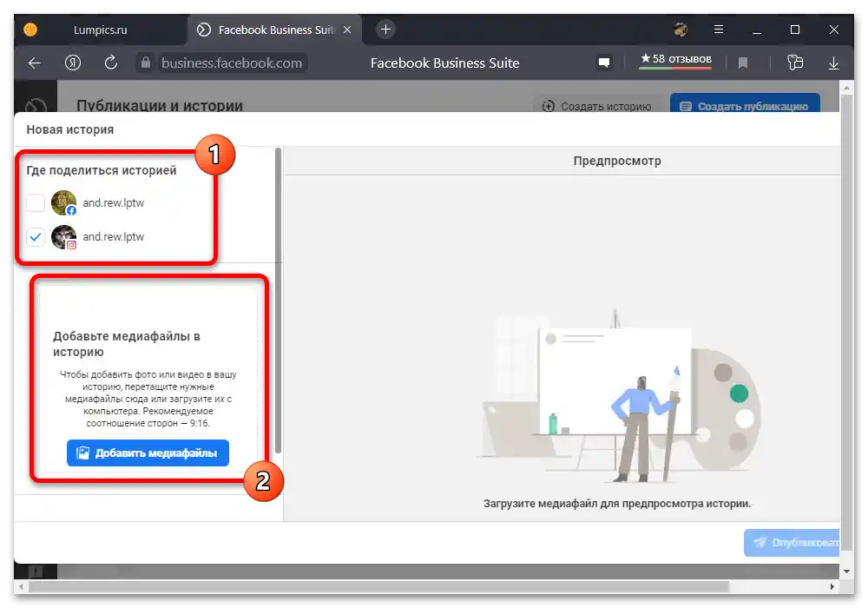The height and width of the screenshot is (608, 868).
Task: Reload the page with the refresh icon
Action: [111, 63]
